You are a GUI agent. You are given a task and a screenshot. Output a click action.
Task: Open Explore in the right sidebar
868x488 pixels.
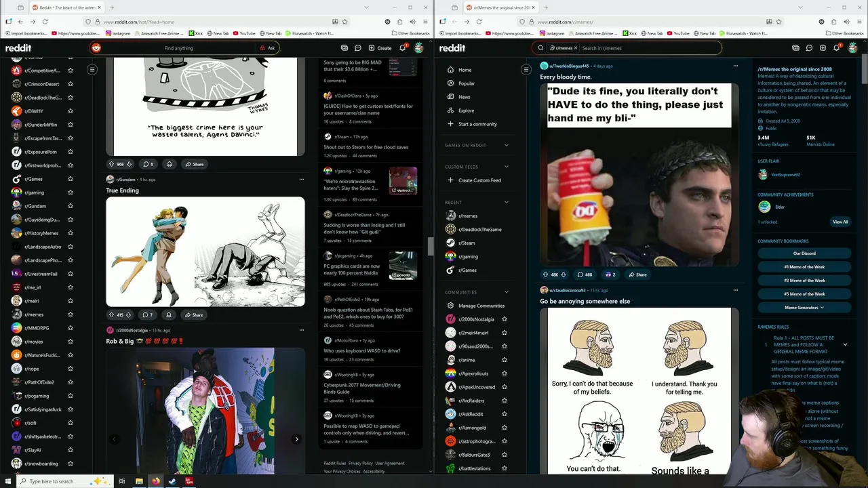coord(466,110)
